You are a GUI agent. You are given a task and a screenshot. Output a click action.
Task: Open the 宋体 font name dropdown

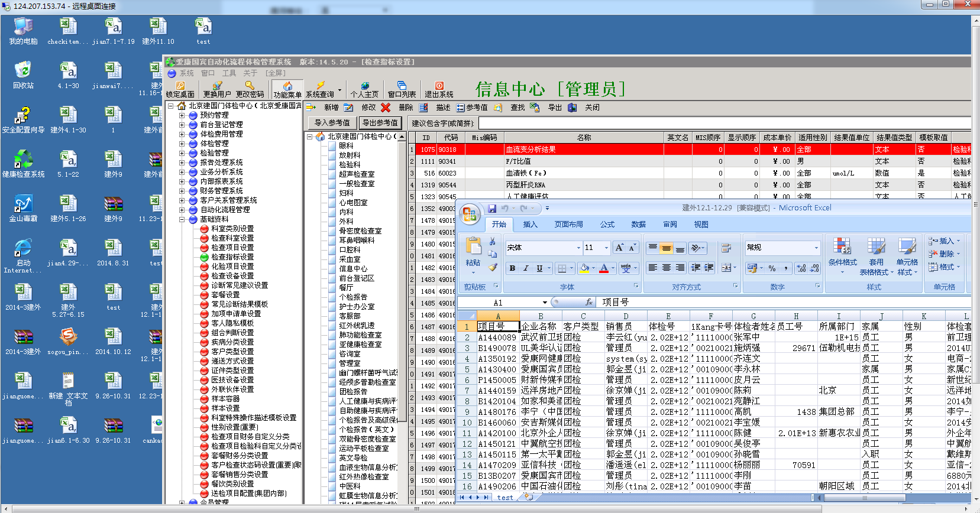coord(578,248)
